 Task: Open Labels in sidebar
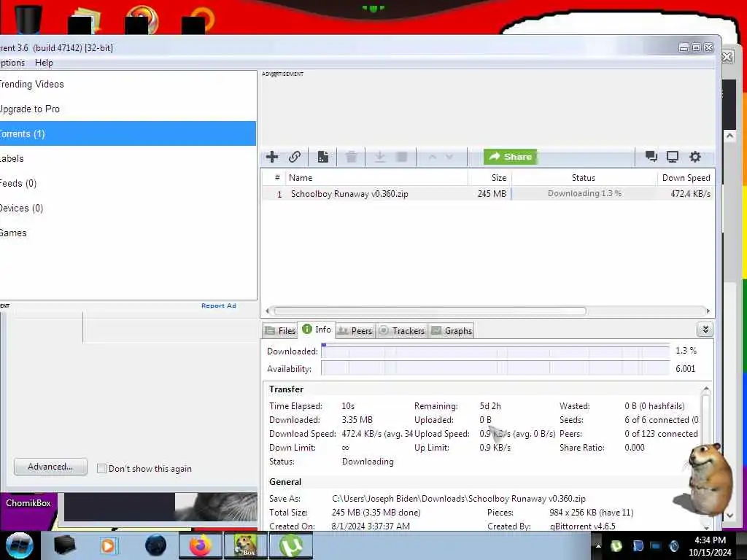128,158
